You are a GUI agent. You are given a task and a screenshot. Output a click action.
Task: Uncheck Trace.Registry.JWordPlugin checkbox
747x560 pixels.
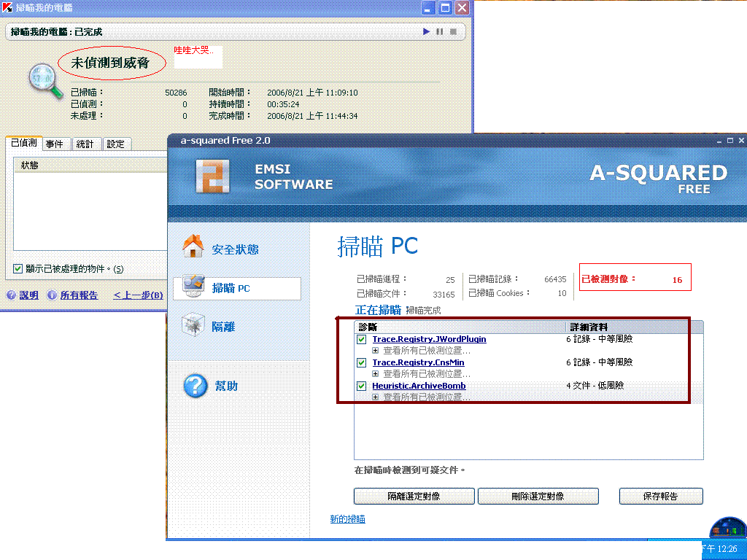tap(361, 340)
